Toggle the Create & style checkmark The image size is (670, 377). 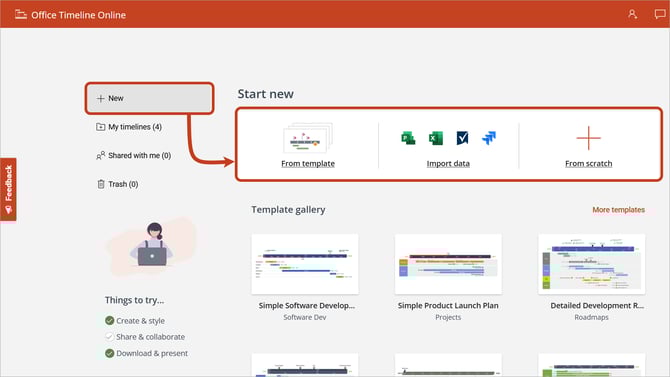109,321
